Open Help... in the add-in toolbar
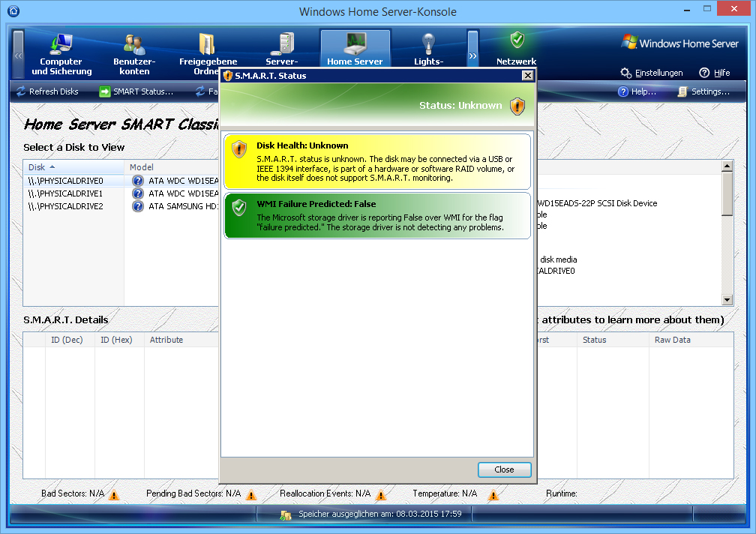Viewport: 756px width, 534px height. click(637, 91)
